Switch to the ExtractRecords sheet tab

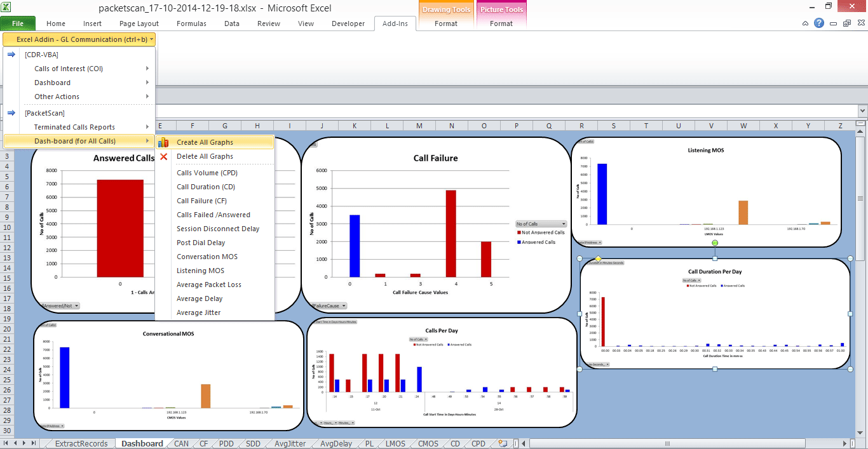click(81, 443)
